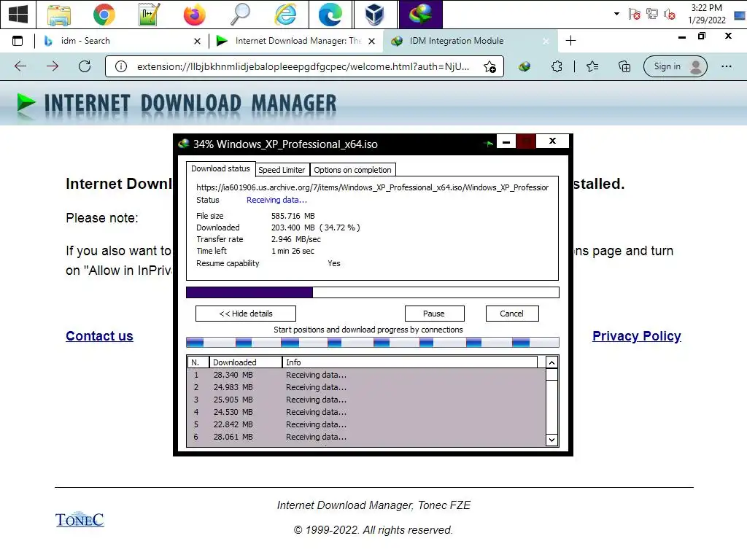
Task: Open a new browser tab
Action: coord(570,41)
